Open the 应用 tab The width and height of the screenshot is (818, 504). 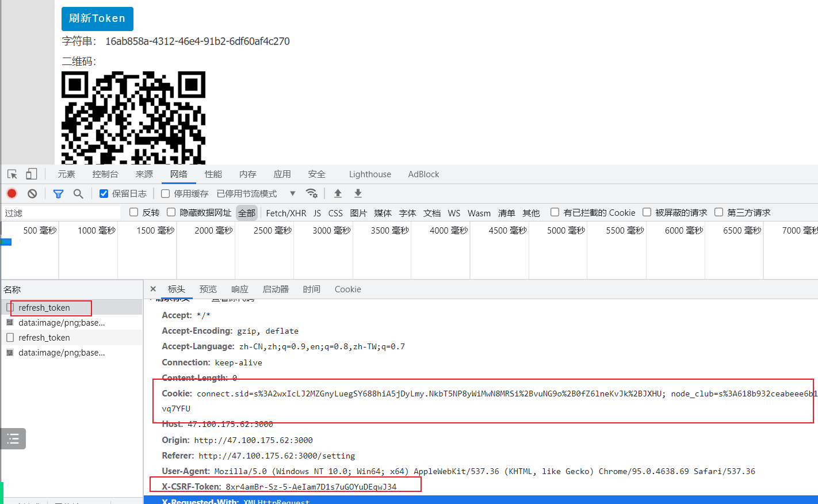pos(282,174)
